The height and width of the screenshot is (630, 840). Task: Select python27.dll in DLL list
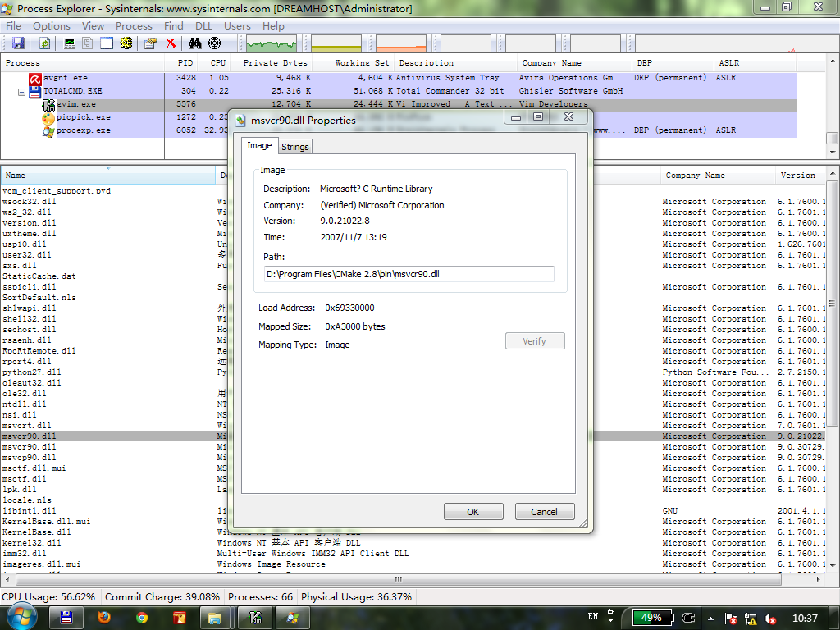click(x=32, y=372)
